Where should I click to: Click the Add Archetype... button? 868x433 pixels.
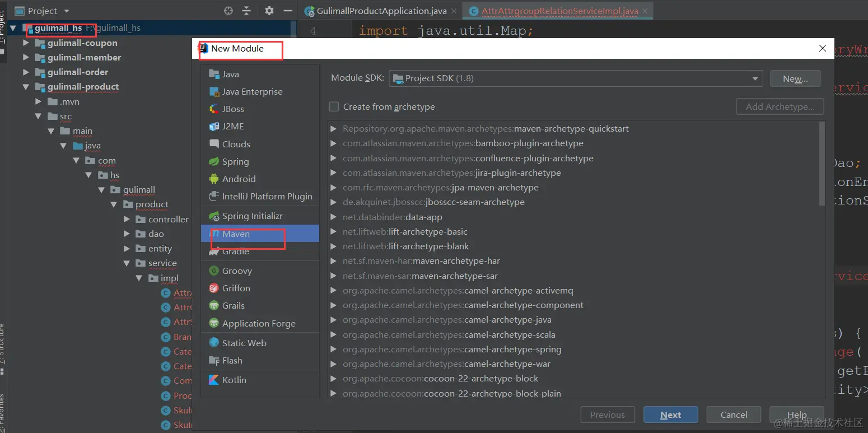point(780,107)
